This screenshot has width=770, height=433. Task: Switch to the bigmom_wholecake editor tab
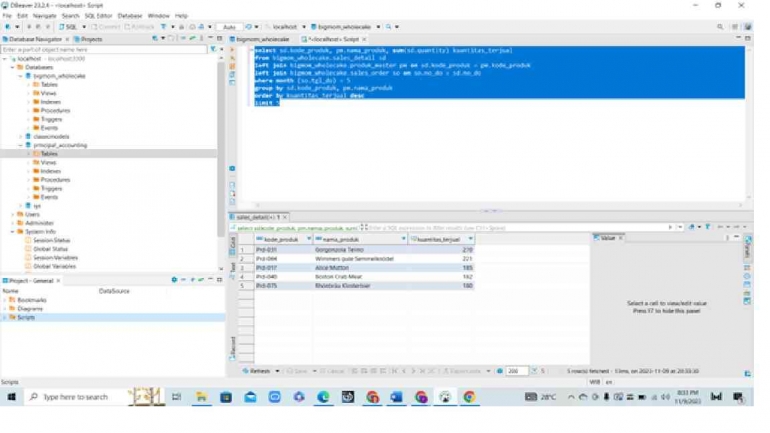click(260, 39)
